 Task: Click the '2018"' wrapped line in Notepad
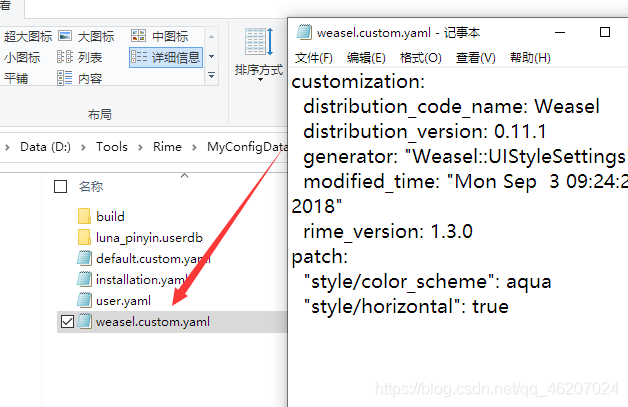pos(317,206)
